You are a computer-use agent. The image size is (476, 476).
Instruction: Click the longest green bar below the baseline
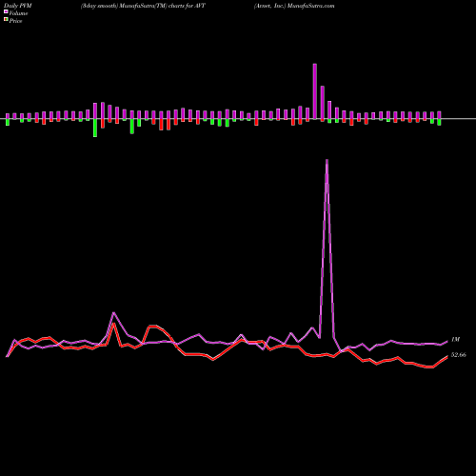(95, 128)
